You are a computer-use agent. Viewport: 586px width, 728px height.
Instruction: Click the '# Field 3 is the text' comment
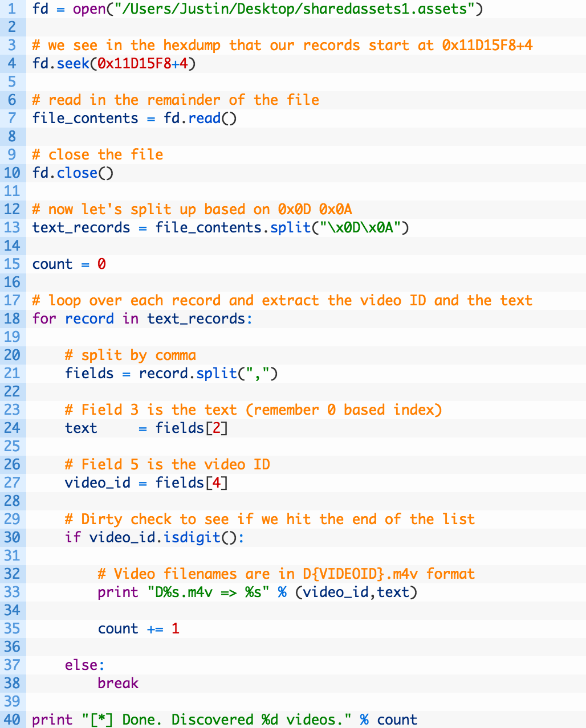(254, 410)
